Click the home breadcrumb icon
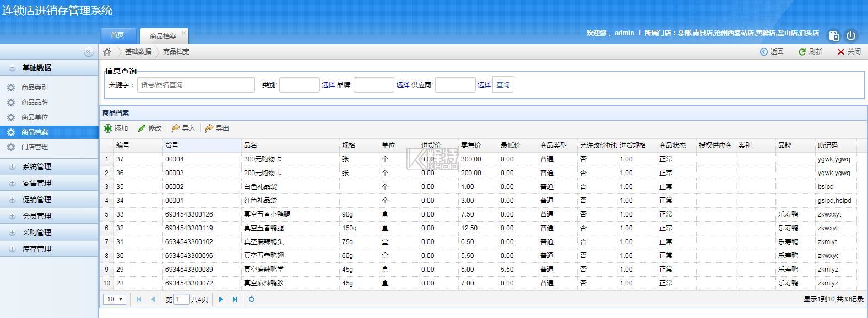 click(107, 52)
